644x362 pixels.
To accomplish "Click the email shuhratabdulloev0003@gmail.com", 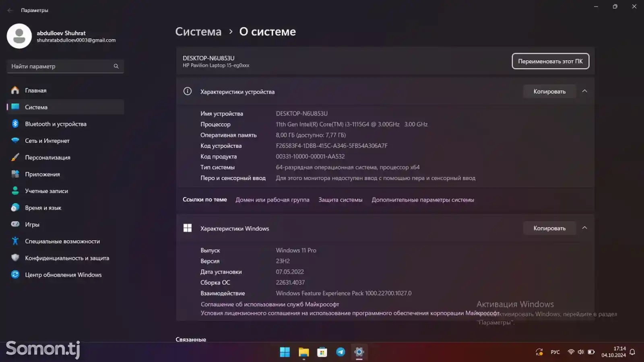I will (76, 40).
